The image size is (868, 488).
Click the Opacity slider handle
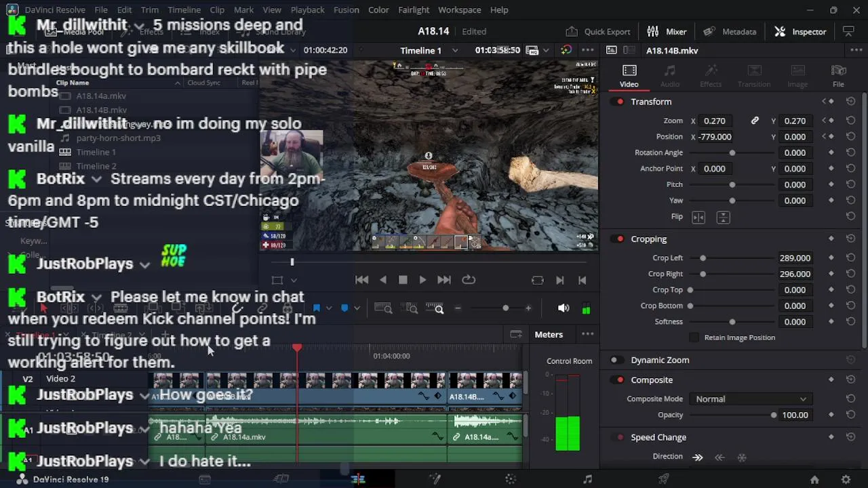pyautogui.click(x=774, y=415)
